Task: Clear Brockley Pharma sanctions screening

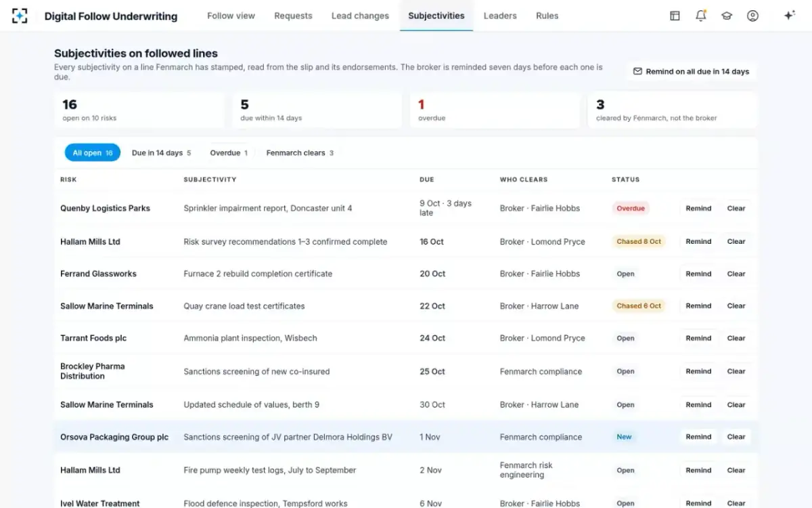Action: [x=736, y=372]
